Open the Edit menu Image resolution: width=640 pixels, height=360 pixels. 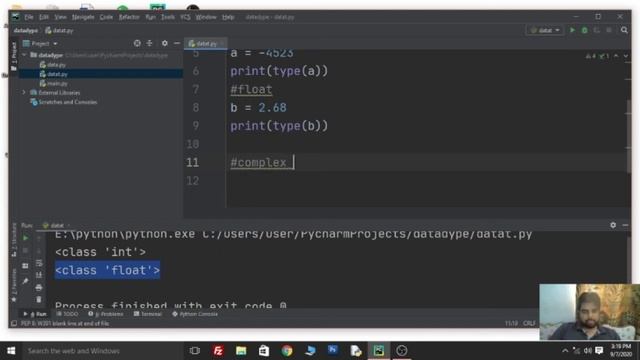[x=44, y=17]
